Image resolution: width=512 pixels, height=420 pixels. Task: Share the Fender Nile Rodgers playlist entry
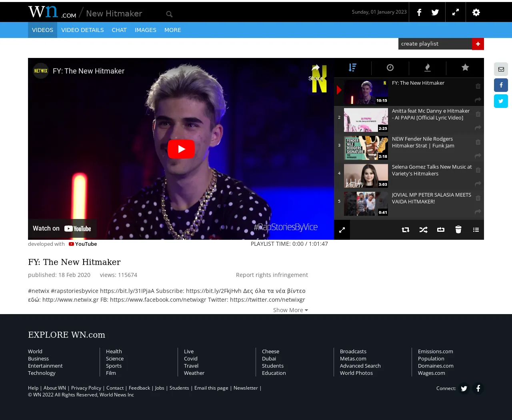pos(478,156)
